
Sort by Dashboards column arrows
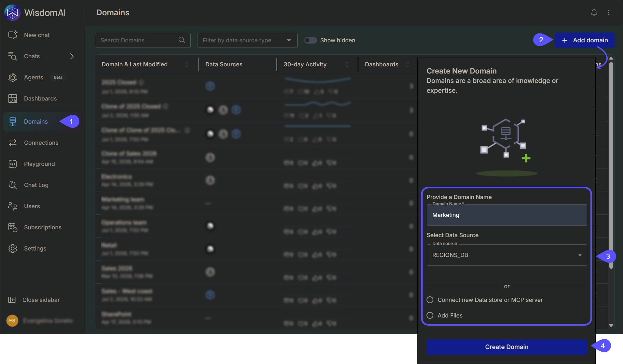(x=408, y=64)
